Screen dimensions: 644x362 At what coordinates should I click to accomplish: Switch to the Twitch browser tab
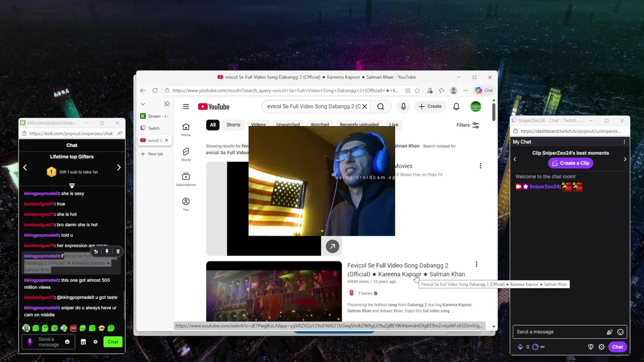click(153, 128)
